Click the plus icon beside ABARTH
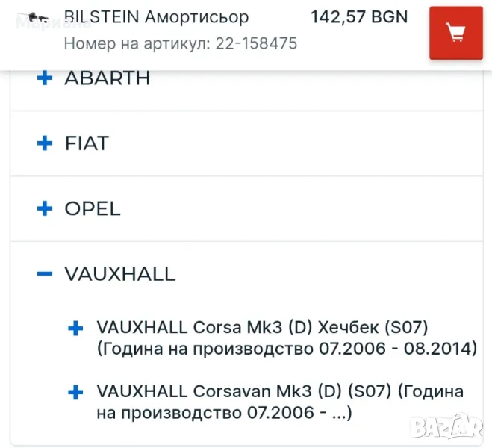This screenshot has height=448, width=492. pyautogui.click(x=45, y=78)
